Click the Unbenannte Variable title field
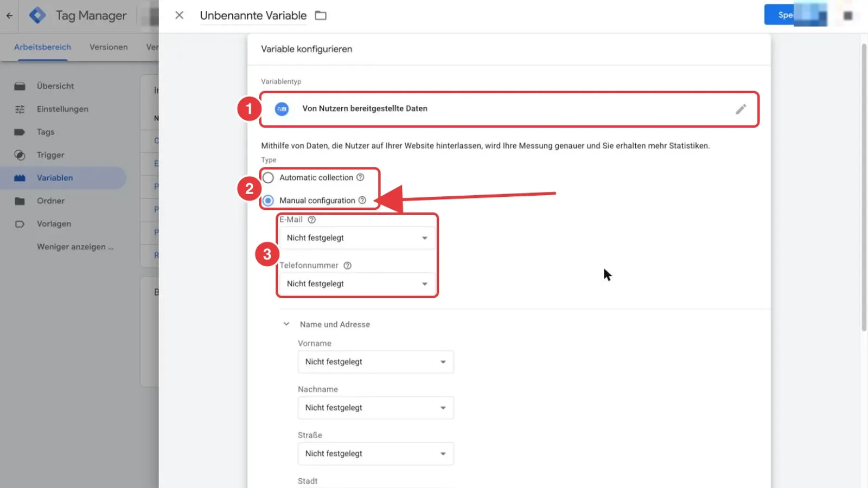 point(253,16)
